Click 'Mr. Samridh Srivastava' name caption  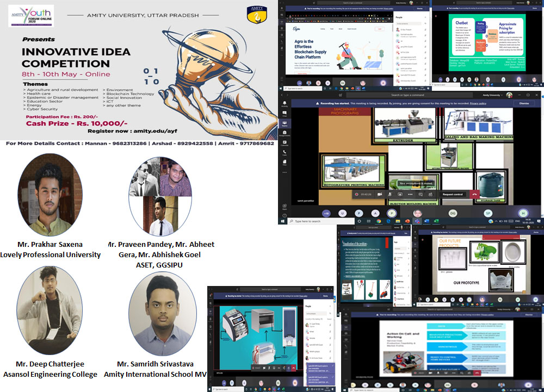(x=155, y=364)
